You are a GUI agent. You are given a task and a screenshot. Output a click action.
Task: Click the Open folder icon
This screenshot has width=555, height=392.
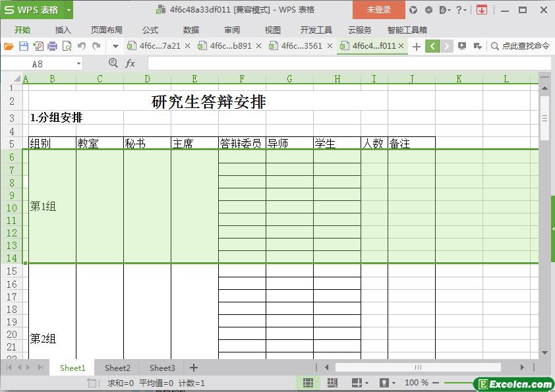9,46
